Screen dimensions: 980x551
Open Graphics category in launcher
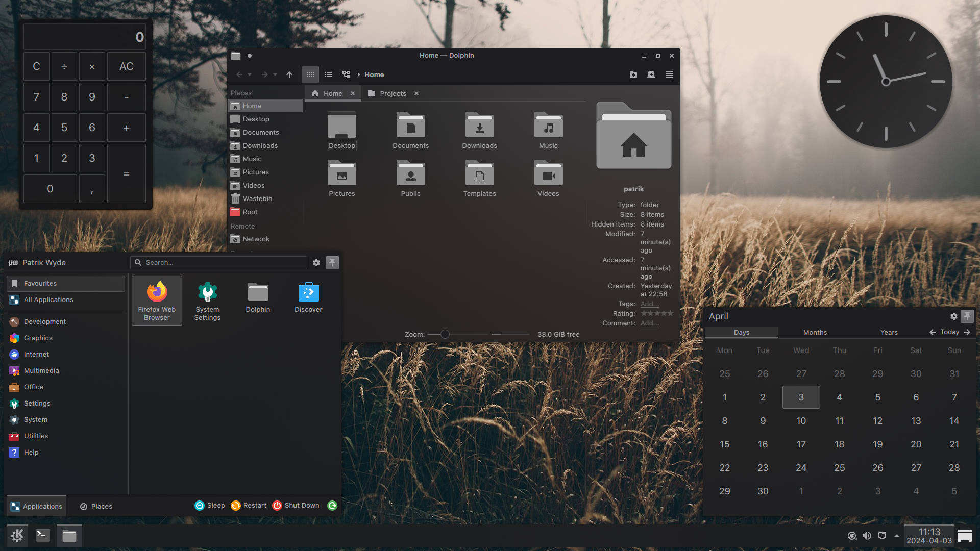pyautogui.click(x=65, y=338)
